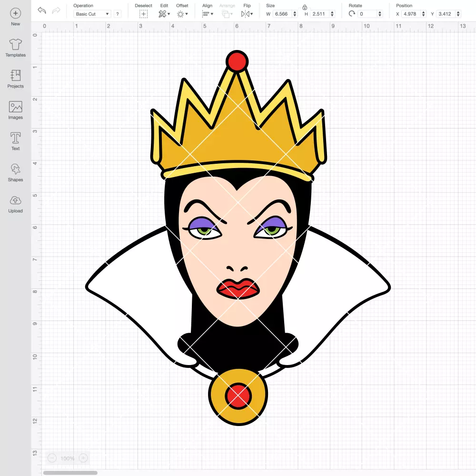The image size is (476, 476).
Task: Click the rotate angle input field
Action: (x=367, y=14)
